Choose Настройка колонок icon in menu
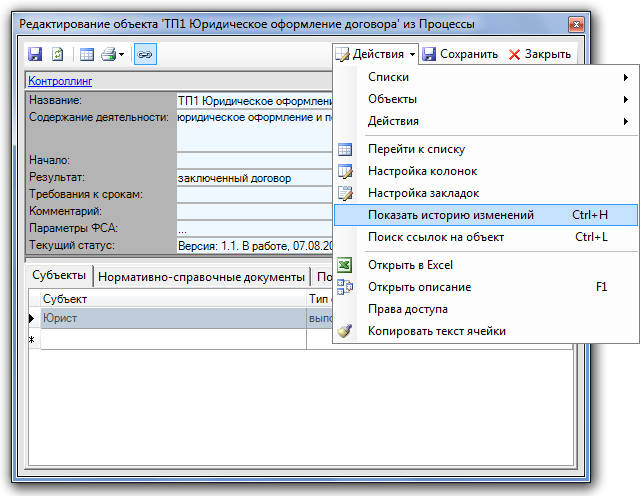The width and height of the screenshot is (641, 496). point(345,171)
